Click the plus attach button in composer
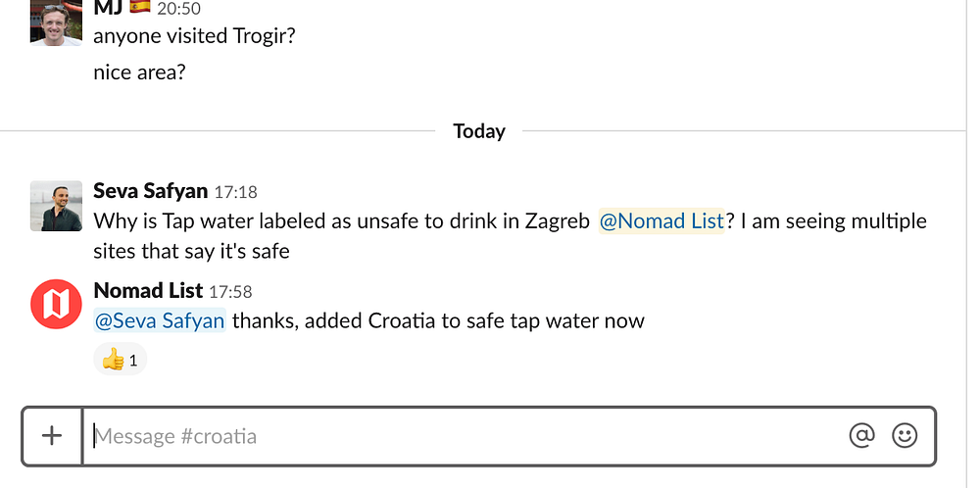Viewport: 980px width, 488px height. coord(52,436)
